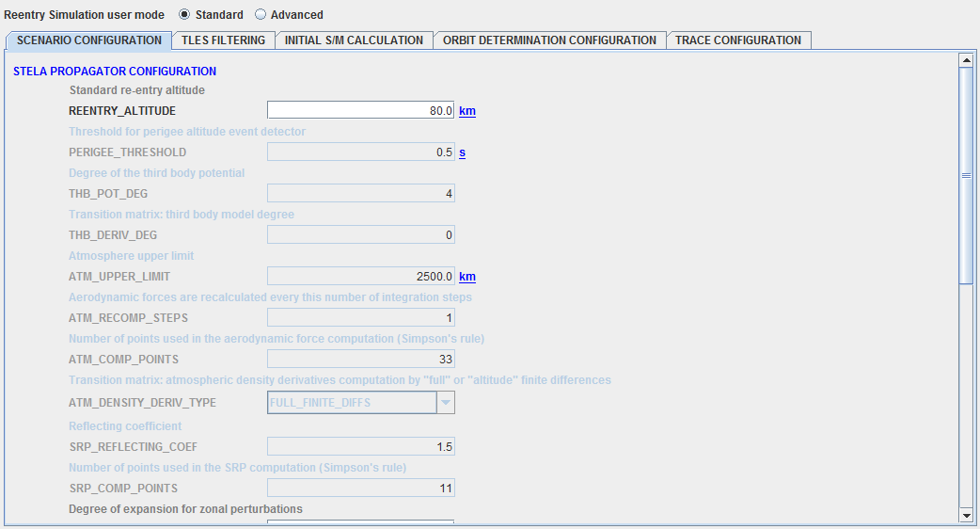This screenshot has width=980, height=529.
Task: Expand the ATM_DENSITY_DERIV_TYPE dropdown arrow
Action: coord(446,403)
